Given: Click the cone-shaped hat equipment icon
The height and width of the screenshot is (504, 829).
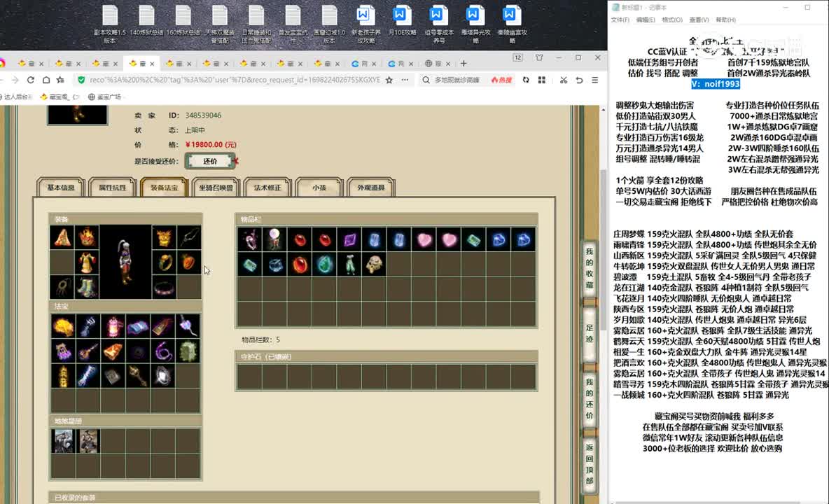Looking at the screenshot, I should coord(62,238).
